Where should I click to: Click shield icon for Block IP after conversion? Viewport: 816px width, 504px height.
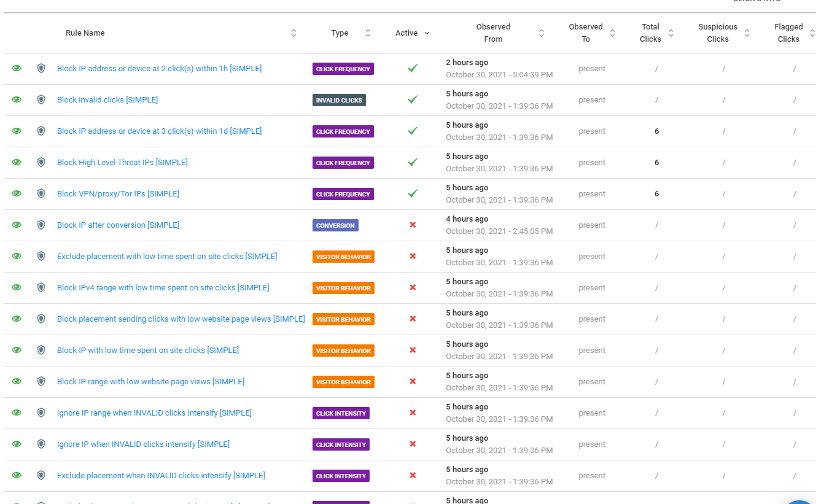click(x=41, y=225)
